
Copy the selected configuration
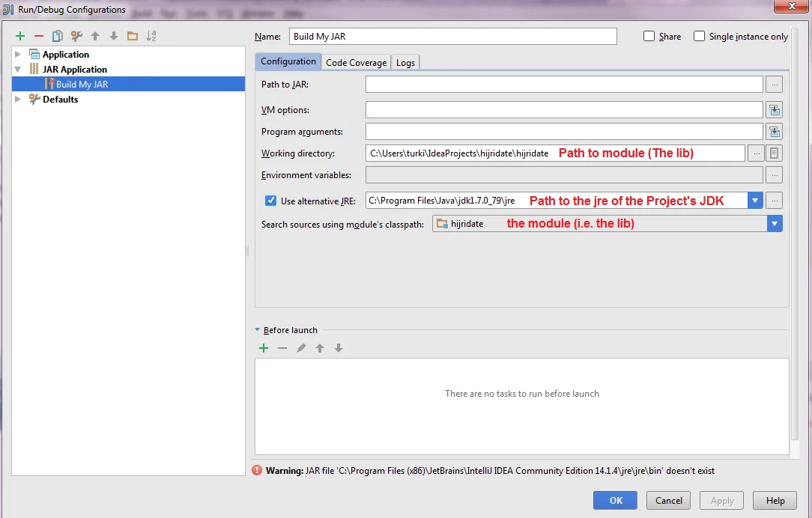(58, 36)
